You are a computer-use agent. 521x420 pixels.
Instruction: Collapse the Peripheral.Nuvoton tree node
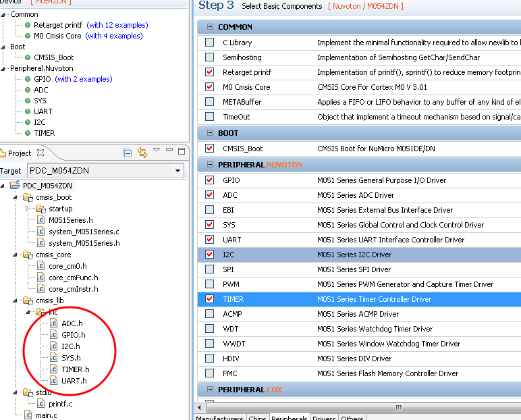tap(3, 68)
